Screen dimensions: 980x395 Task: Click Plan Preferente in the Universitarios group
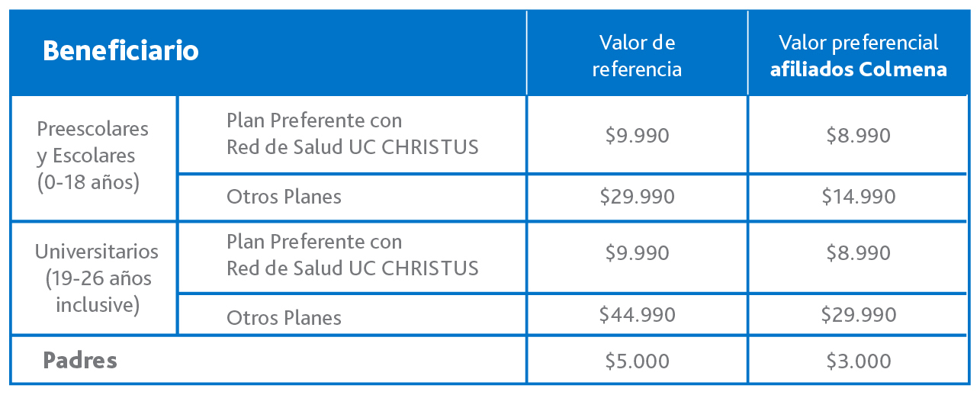pos(352,255)
